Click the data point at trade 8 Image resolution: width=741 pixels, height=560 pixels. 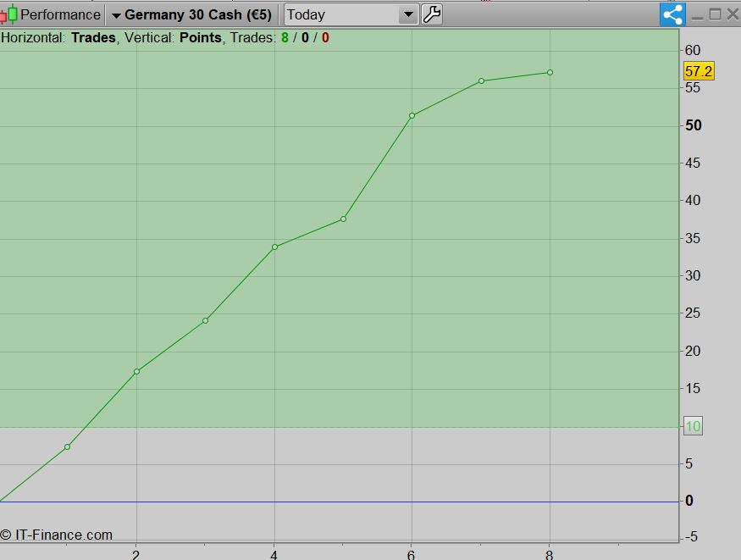550,72
